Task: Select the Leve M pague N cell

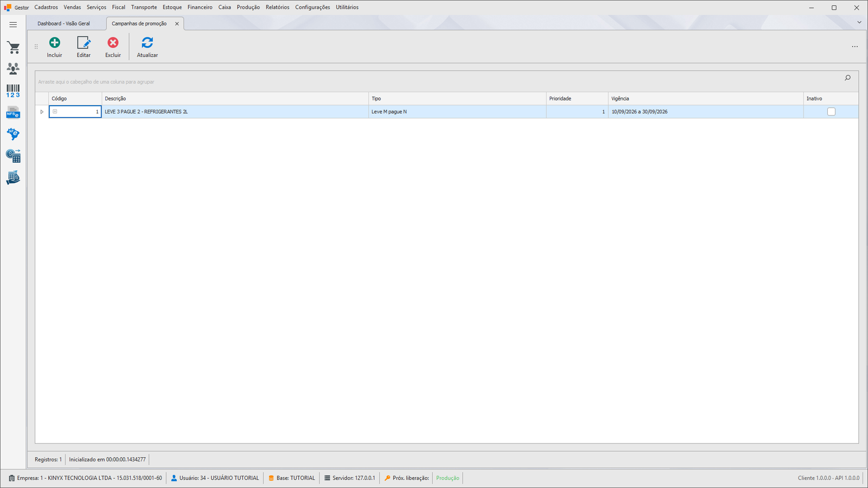Action: point(457,112)
